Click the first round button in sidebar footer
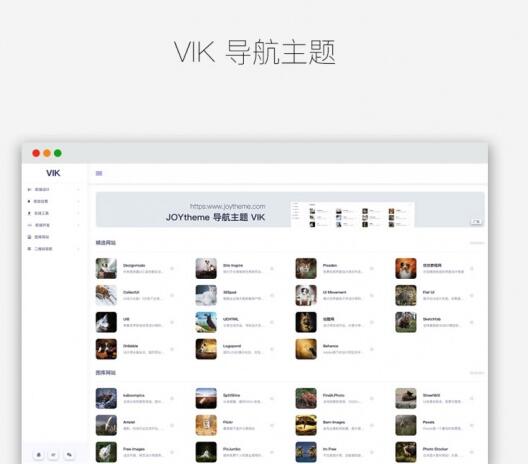The width and height of the screenshot is (528, 464). 39,455
